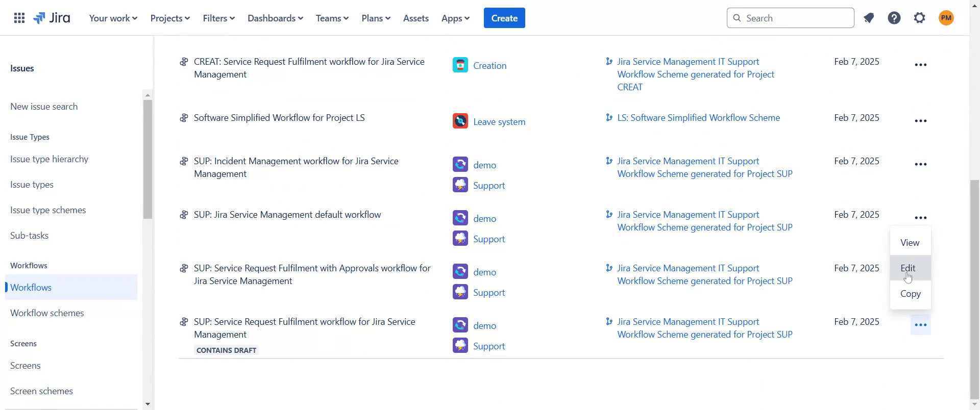
Task: Expand the Projects dropdown
Action: tap(170, 18)
